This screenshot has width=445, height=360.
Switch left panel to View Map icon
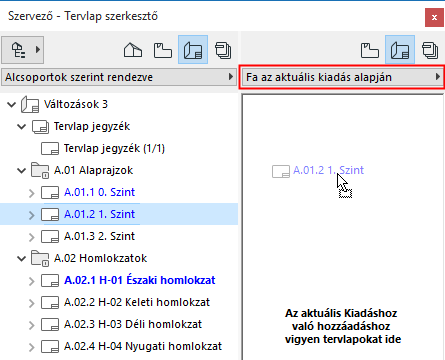(163, 50)
